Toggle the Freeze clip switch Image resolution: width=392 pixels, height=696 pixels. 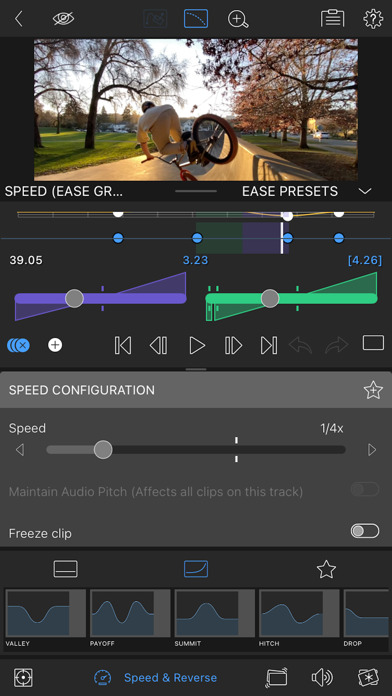[x=365, y=531]
